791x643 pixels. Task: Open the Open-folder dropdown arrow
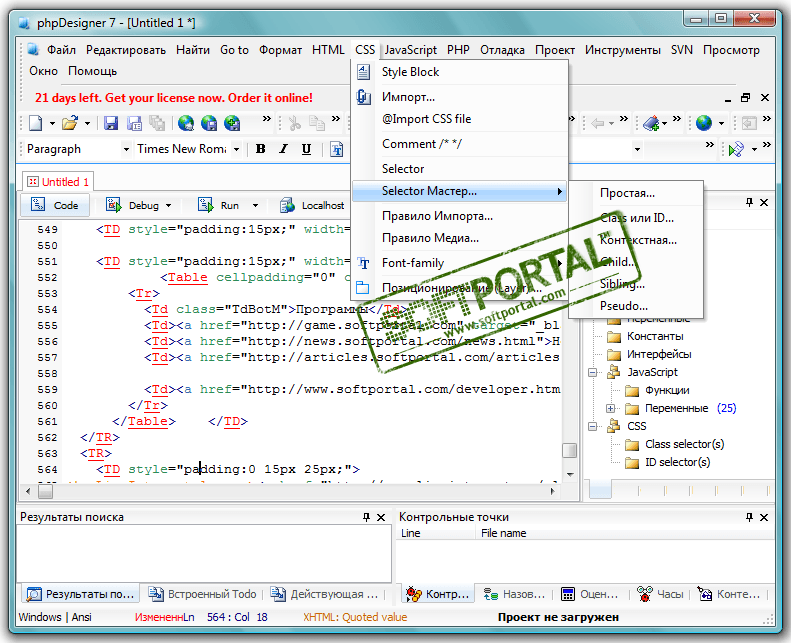(x=87, y=123)
